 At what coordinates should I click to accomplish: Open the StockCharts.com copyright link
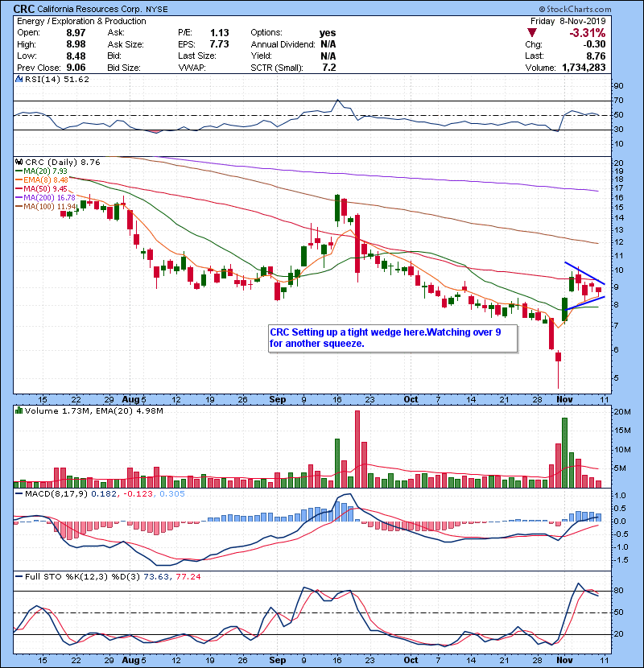[575, 9]
